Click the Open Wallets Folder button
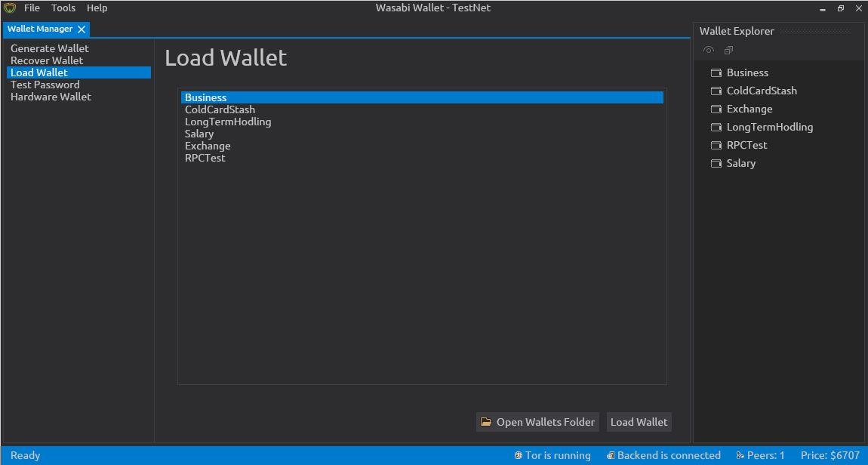 pyautogui.click(x=537, y=422)
